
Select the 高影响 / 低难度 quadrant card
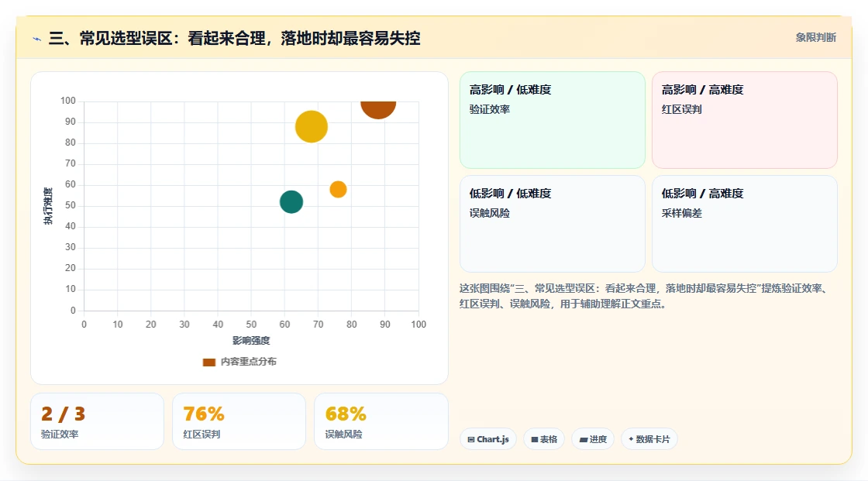[x=553, y=120]
